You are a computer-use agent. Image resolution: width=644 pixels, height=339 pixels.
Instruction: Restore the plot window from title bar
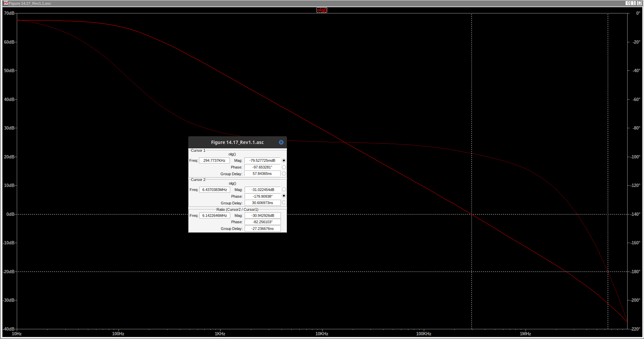pos(634,3)
